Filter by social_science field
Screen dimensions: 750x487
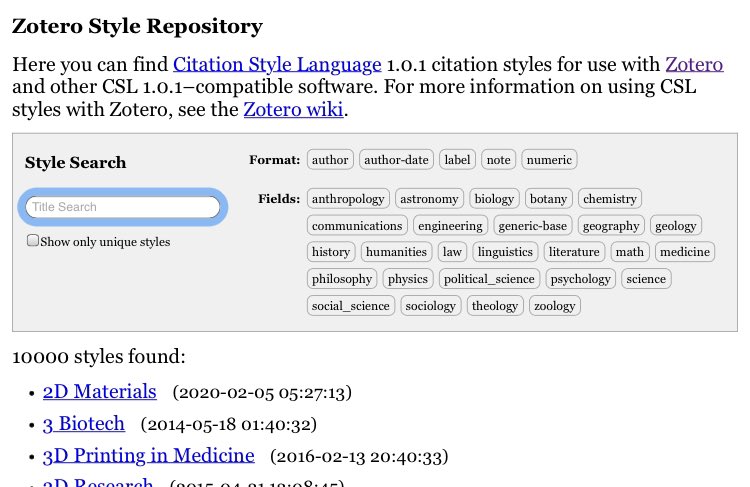pos(351,306)
